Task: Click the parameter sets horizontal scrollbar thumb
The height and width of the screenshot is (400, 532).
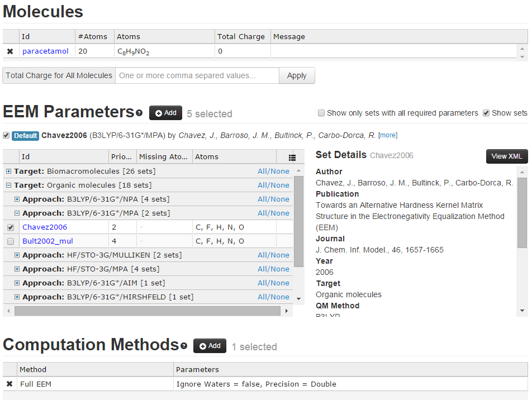Action: coord(148,311)
